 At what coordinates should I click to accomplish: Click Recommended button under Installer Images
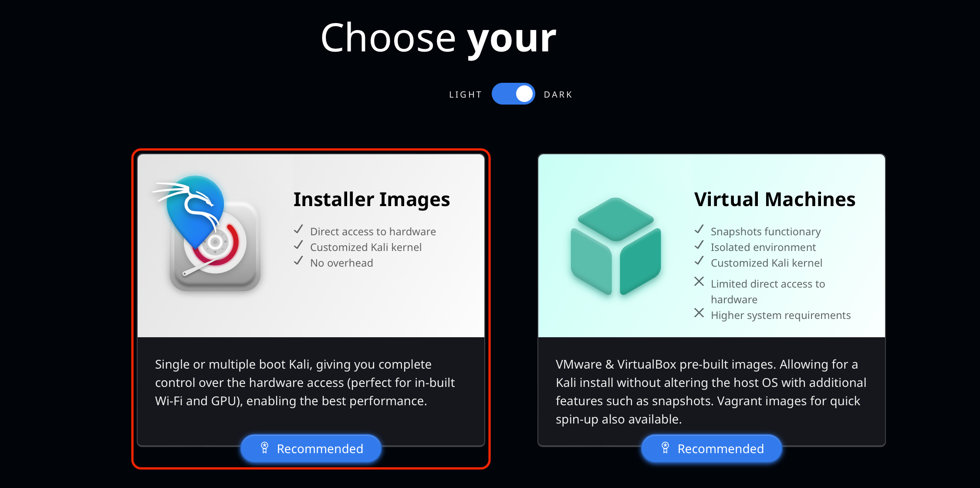click(311, 449)
